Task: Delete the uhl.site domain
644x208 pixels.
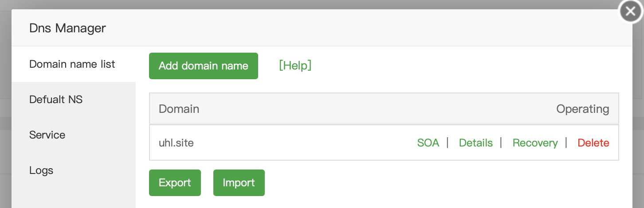Action: click(593, 143)
